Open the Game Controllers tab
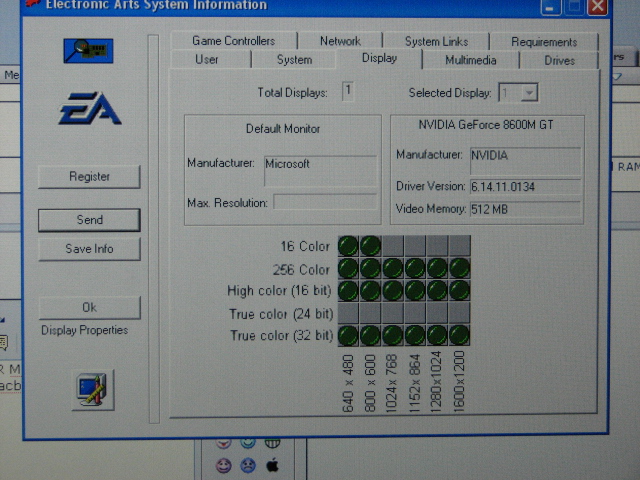 pyautogui.click(x=234, y=41)
